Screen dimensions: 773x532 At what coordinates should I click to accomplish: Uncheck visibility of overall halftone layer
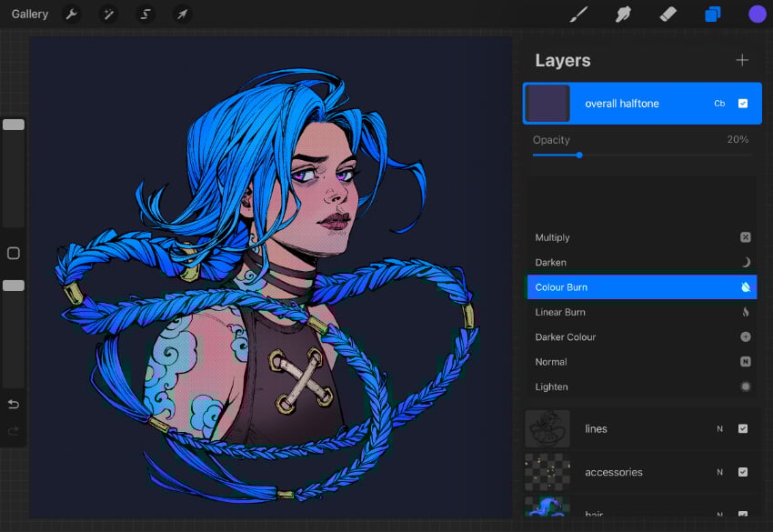[x=743, y=104]
